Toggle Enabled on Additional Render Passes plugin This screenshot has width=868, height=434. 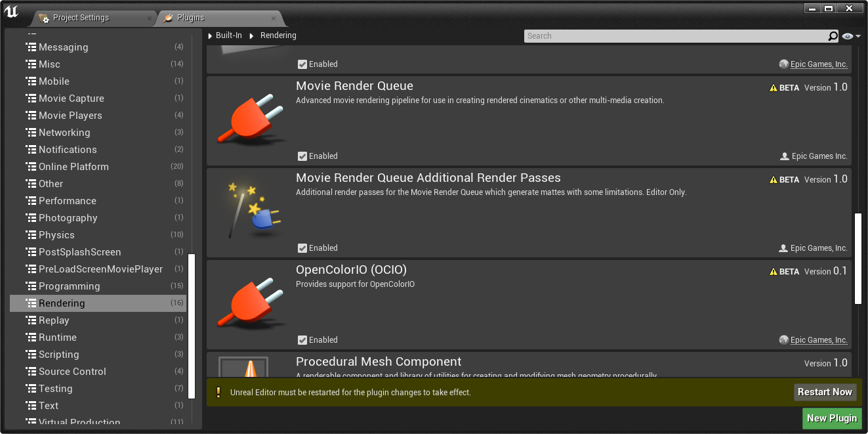pyautogui.click(x=303, y=248)
